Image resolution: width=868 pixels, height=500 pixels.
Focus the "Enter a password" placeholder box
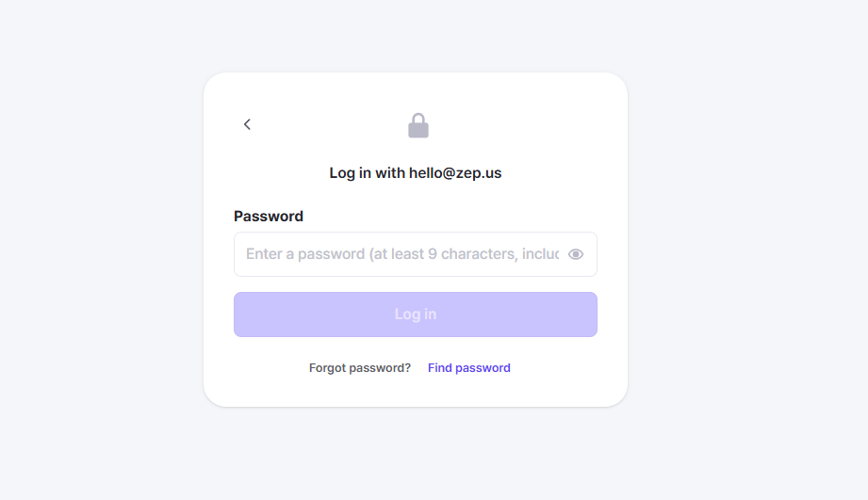point(401,254)
